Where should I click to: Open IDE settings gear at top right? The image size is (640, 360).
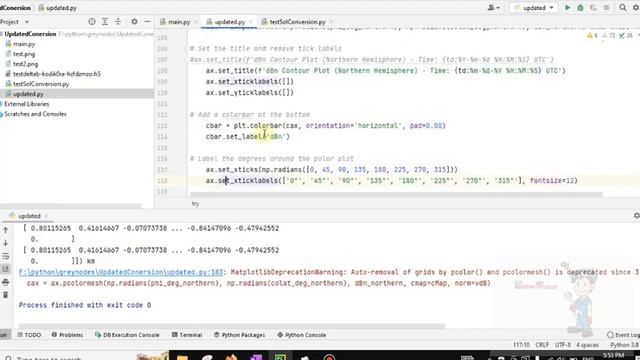coord(636,8)
